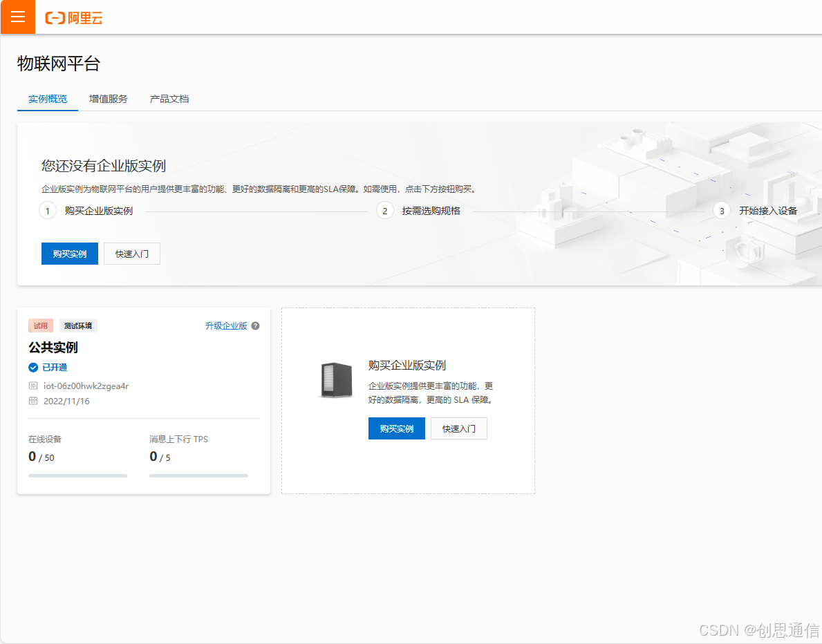Click 购买实例 in the enterprise card
The image size is (822, 644).
(397, 428)
